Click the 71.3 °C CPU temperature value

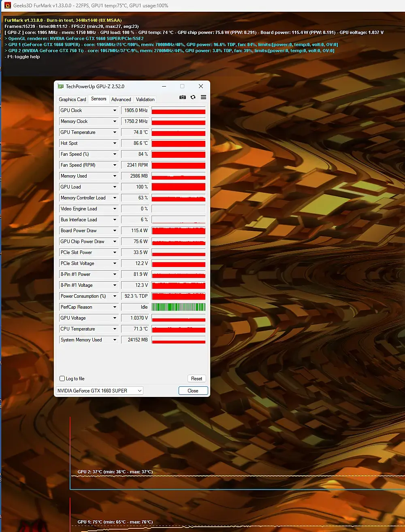click(x=136, y=329)
